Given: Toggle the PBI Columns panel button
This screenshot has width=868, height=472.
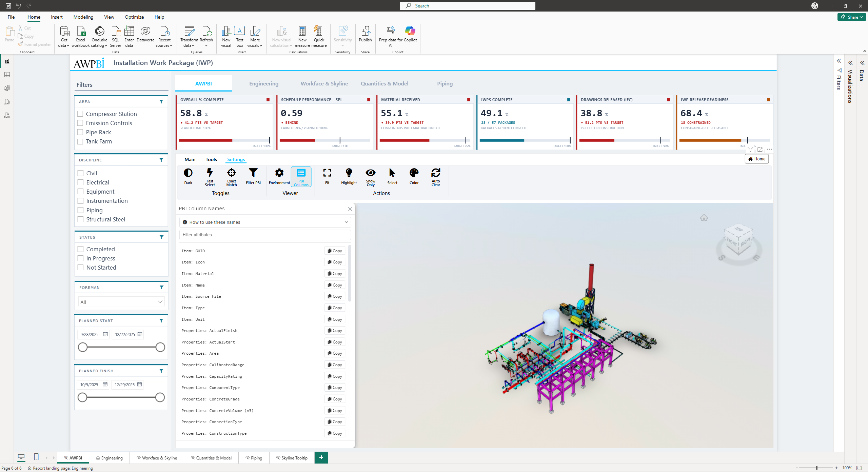Looking at the screenshot, I should [x=301, y=177].
